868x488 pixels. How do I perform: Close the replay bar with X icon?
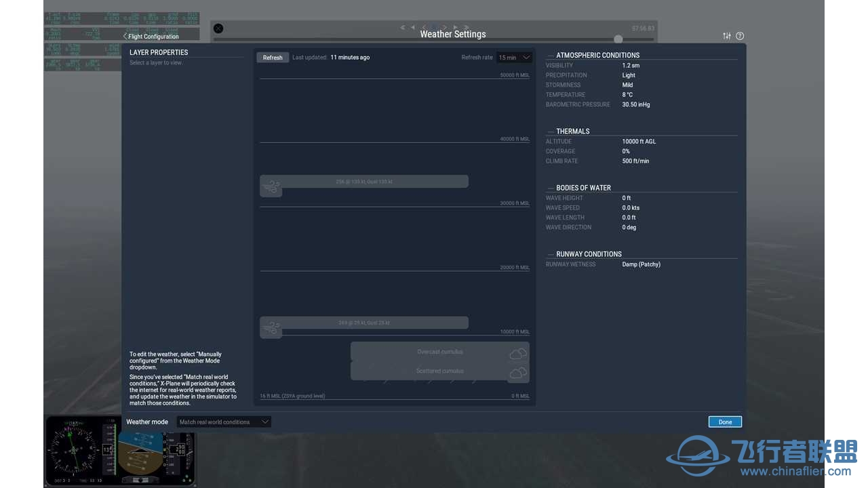(x=218, y=28)
